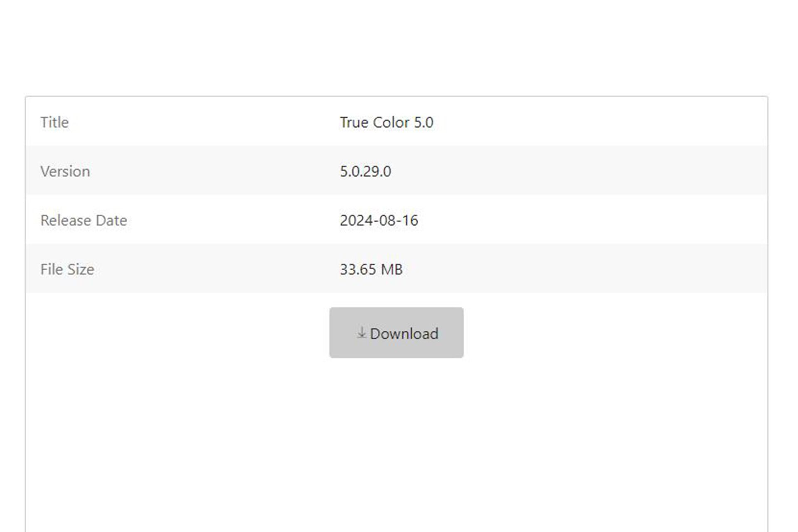This screenshot has height=532, width=798.
Task: Click the number "33.65" in the file size
Action: (x=358, y=270)
